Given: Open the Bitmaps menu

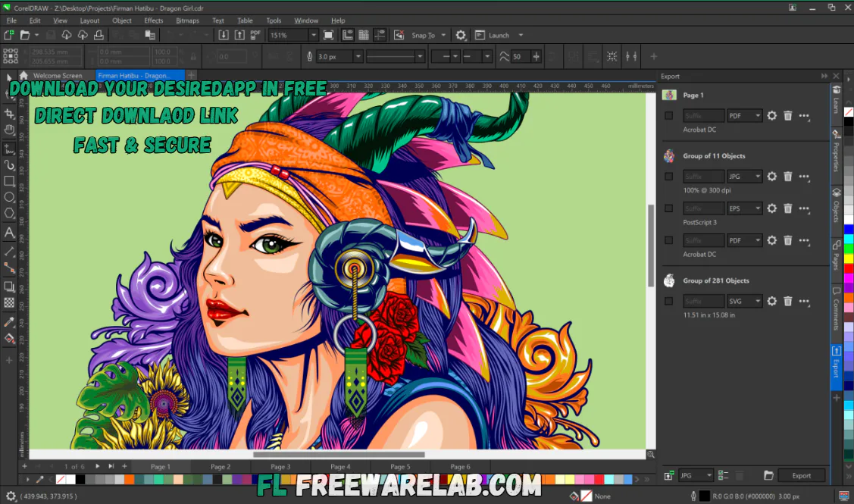Looking at the screenshot, I should [x=186, y=20].
